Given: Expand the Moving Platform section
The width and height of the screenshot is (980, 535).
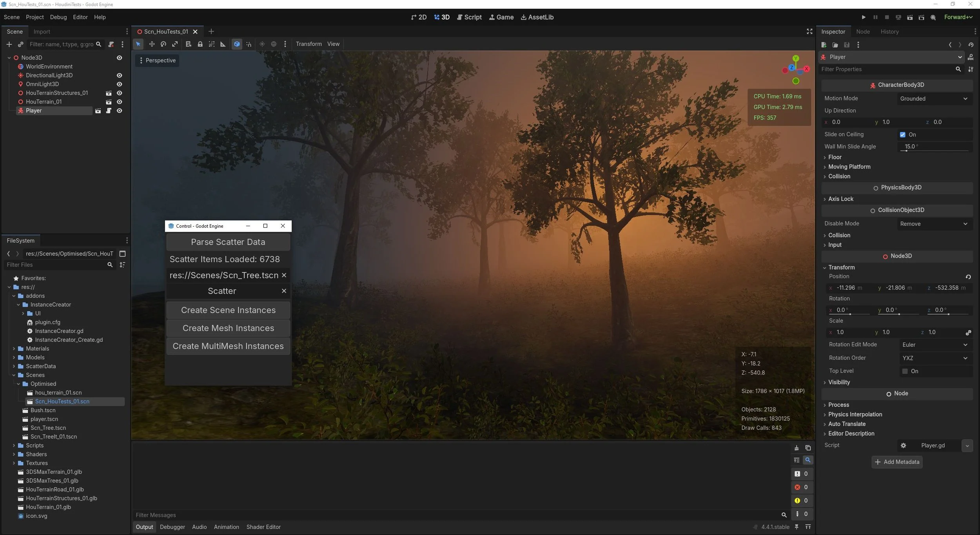Looking at the screenshot, I should (849, 167).
